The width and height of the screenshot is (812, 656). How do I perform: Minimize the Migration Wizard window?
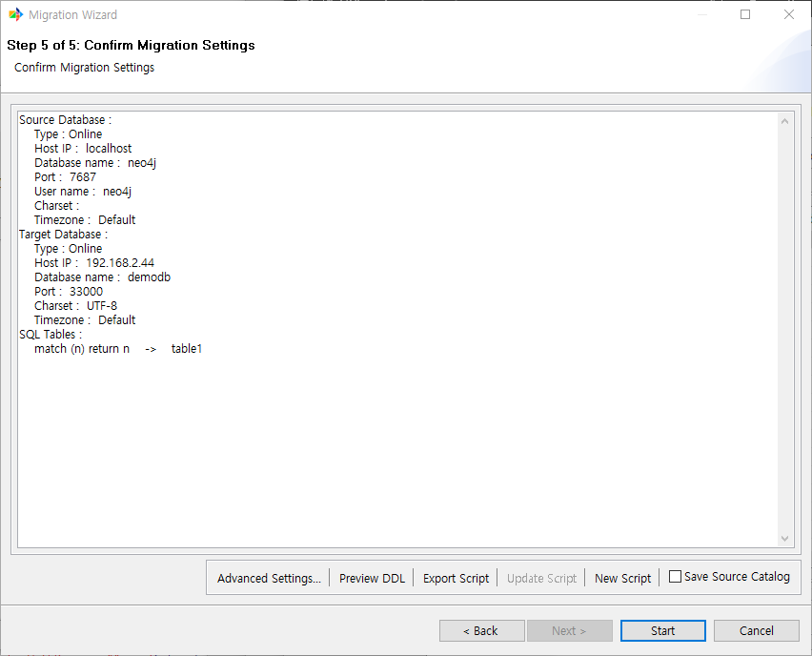[701, 15]
